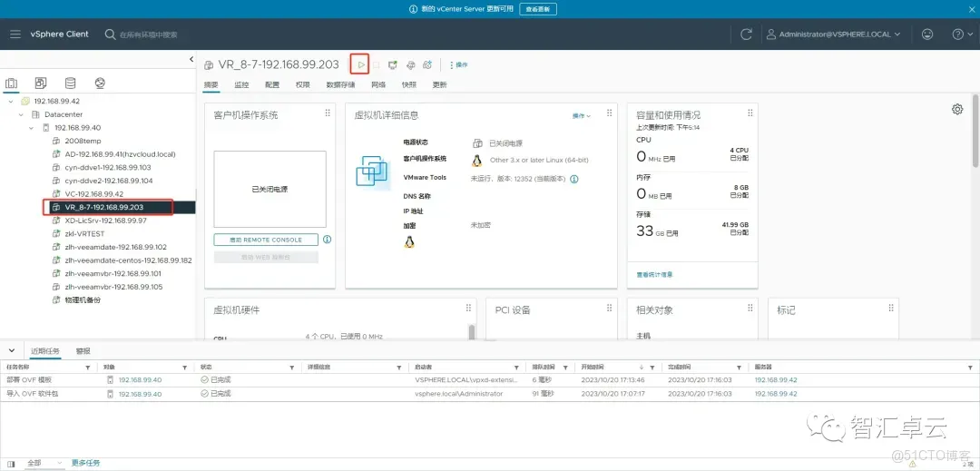Open the feedback smiley icon
This screenshot has height=471, width=980.
click(x=927, y=34)
